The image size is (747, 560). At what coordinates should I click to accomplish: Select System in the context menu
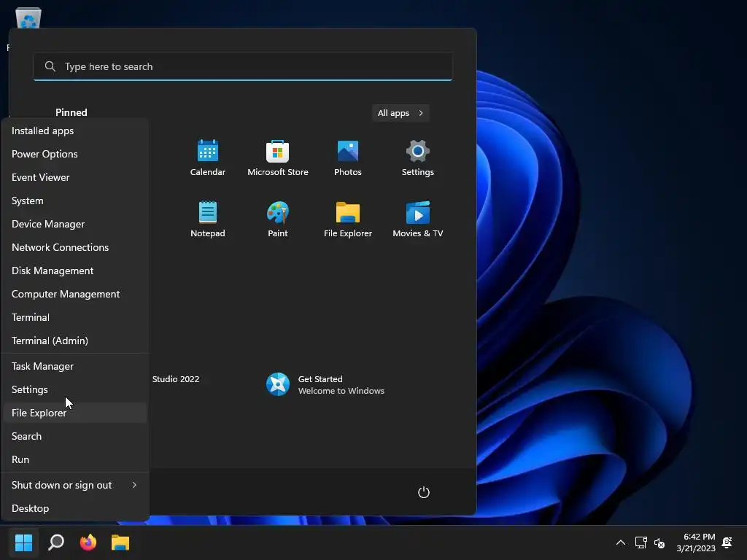point(75,201)
